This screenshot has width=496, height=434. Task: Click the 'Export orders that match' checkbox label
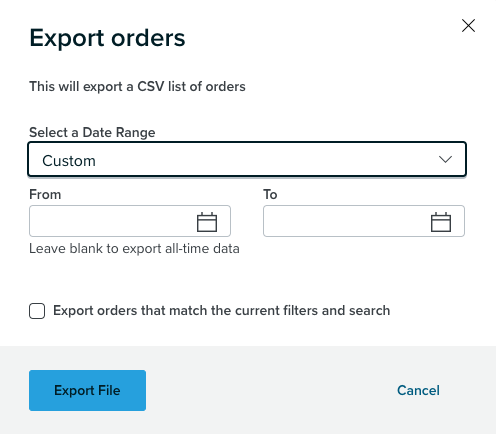pos(222,311)
